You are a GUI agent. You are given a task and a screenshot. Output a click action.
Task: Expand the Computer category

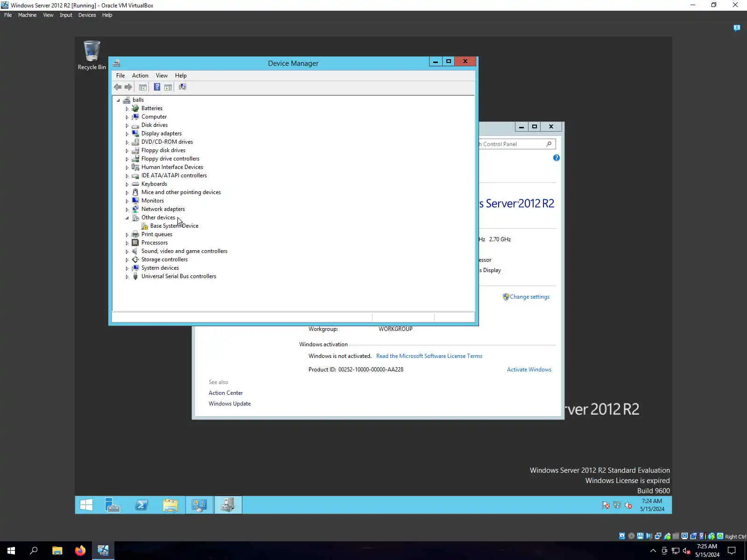127,117
